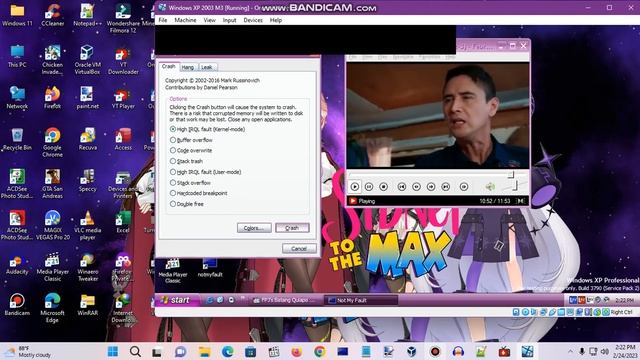Open Media Player Classic on XP desktop
The width and height of the screenshot is (640, 360).
[x=173, y=271]
